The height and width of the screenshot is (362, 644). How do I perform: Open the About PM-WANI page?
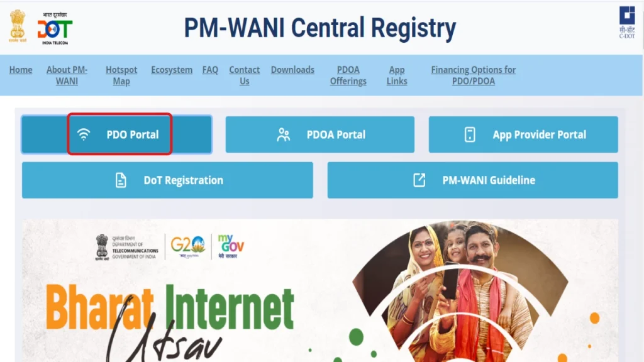coord(67,75)
